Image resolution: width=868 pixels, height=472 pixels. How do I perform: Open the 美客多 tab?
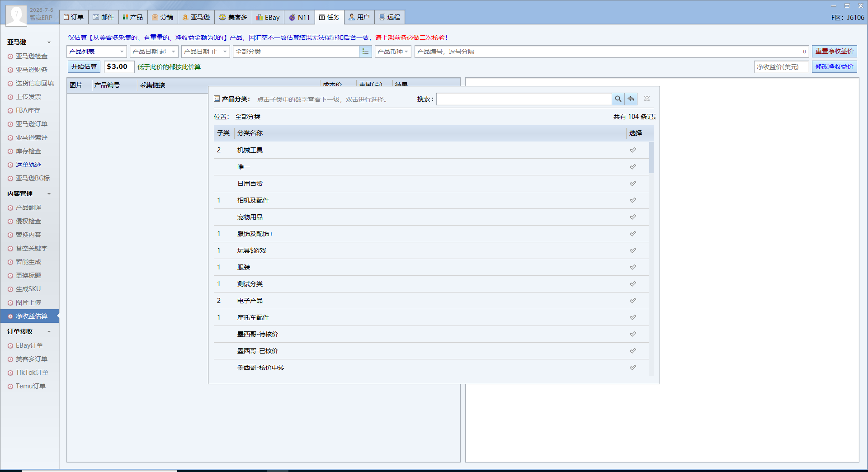[233, 17]
